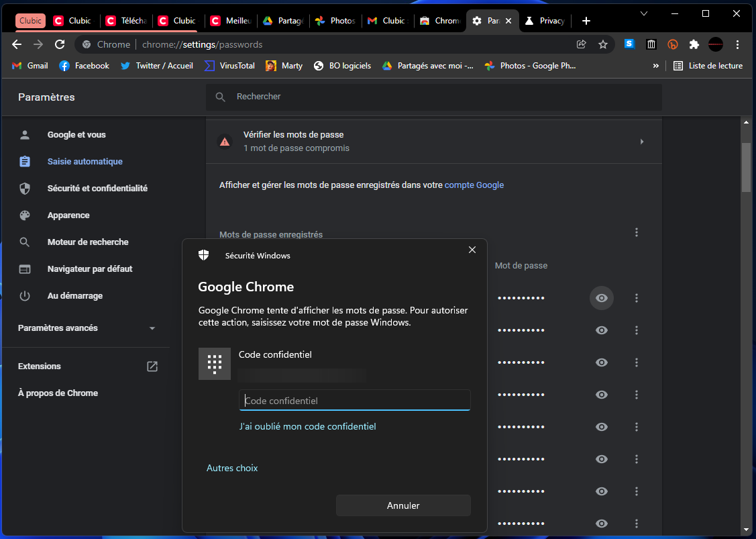The height and width of the screenshot is (539, 756).
Task: Open the Gmail bookmark
Action: coord(30,66)
